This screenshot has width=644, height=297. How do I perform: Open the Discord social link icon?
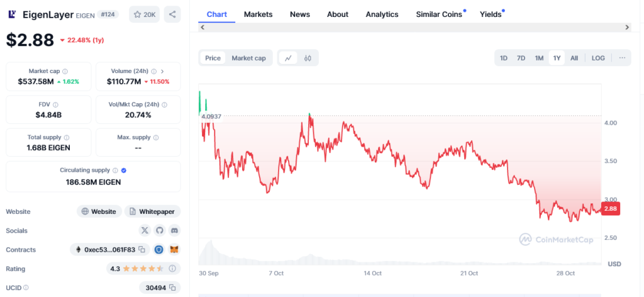tap(174, 230)
